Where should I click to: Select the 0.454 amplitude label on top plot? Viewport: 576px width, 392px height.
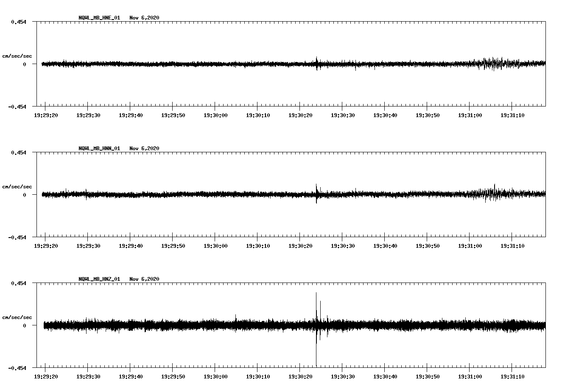click(19, 21)
